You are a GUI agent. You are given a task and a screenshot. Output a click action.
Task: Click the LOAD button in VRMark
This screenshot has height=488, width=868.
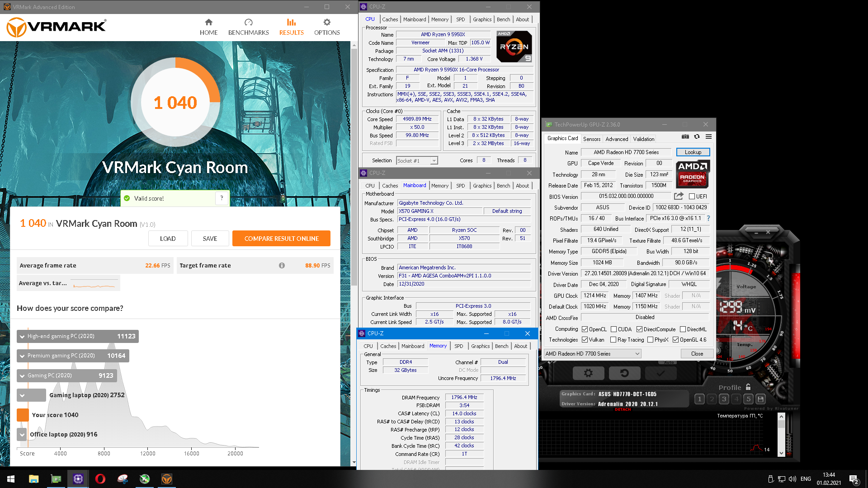168,239
